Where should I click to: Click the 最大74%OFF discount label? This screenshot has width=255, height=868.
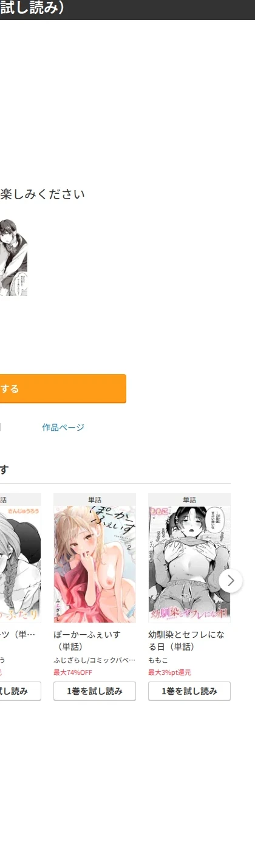(73, 672)
